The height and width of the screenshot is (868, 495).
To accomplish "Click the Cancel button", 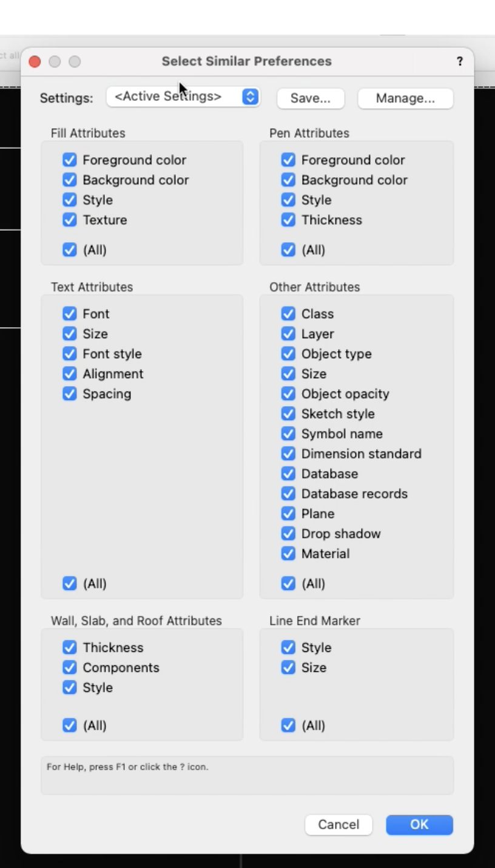I will point(338,824).
